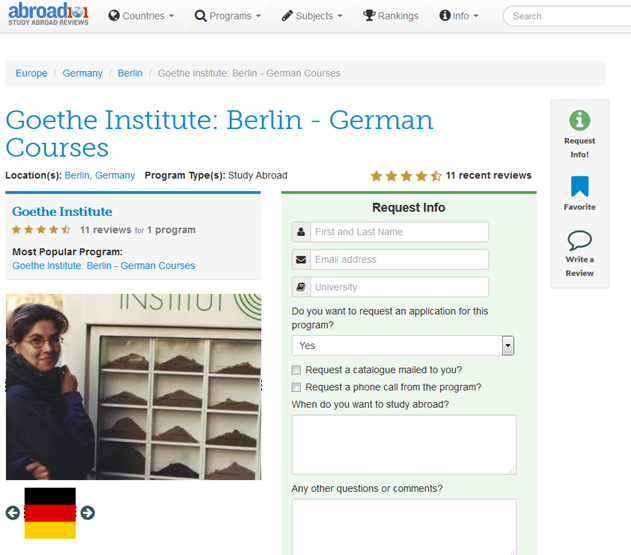Screen dimensions: 631x555
Task: Click the next photo arrow icon
Action: (87, 513)
